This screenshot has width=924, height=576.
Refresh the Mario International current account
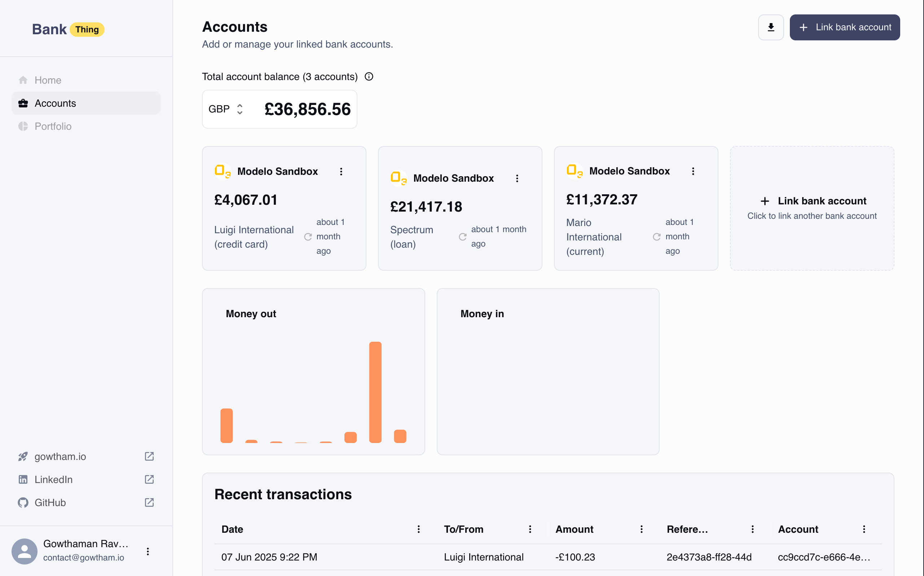[x=656, y=237]
